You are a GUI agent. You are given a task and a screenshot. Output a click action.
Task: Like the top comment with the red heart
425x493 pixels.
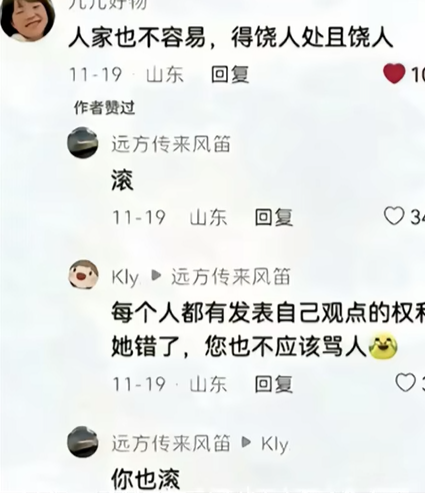pos(394,74)
